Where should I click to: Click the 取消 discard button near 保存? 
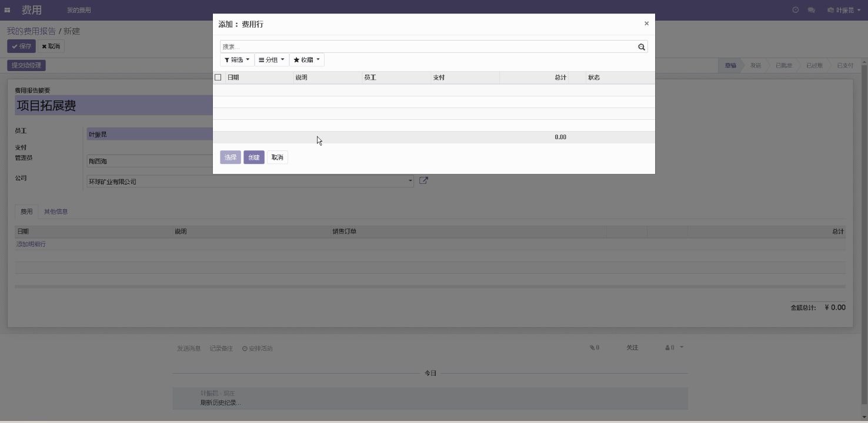click(x=51, y=46)
